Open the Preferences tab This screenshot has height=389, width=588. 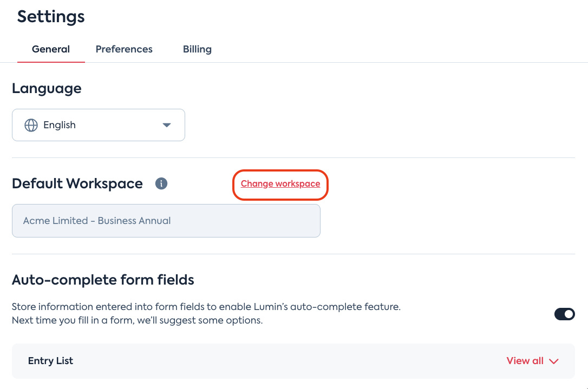(x=124, y=49)
